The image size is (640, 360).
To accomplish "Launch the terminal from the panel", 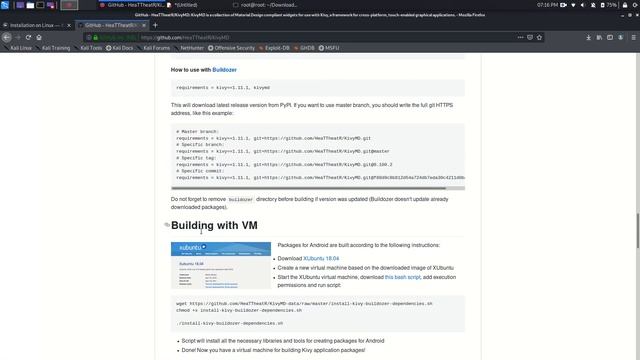I will pos(40,5).
